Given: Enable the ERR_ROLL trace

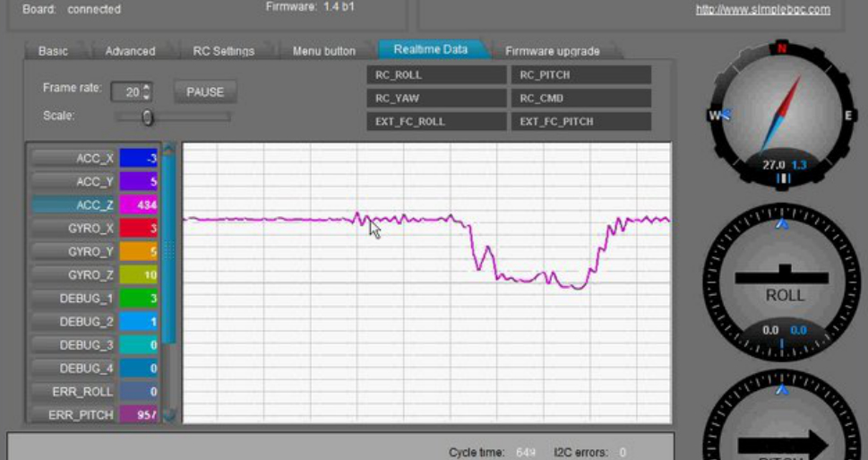Looking at the screenshot, I should [x=73, y=391].
